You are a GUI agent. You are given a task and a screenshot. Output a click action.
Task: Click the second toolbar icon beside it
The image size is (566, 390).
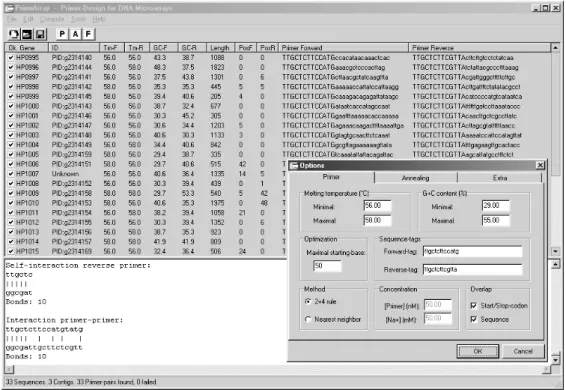(27, 34)
